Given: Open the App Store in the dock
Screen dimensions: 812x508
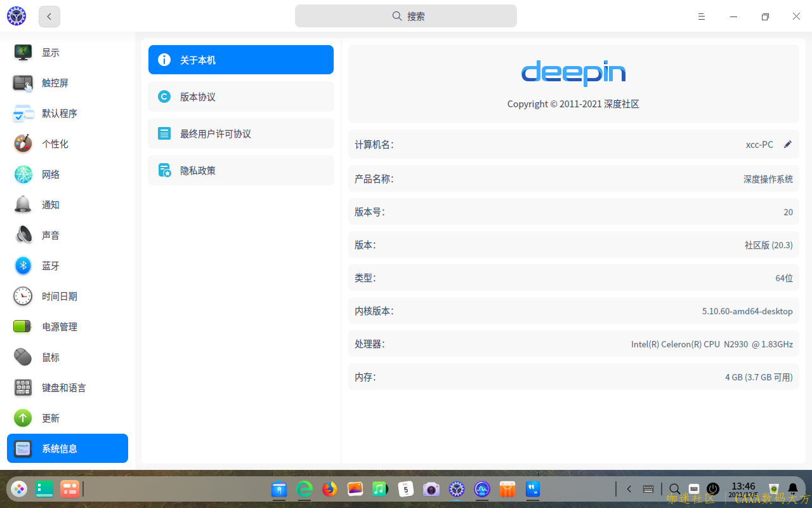Looking at the screenshot, I should [x=507, y=489].
